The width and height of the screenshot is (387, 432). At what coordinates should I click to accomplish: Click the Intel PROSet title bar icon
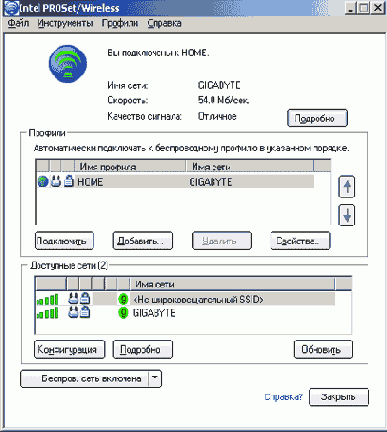point(11,8)
